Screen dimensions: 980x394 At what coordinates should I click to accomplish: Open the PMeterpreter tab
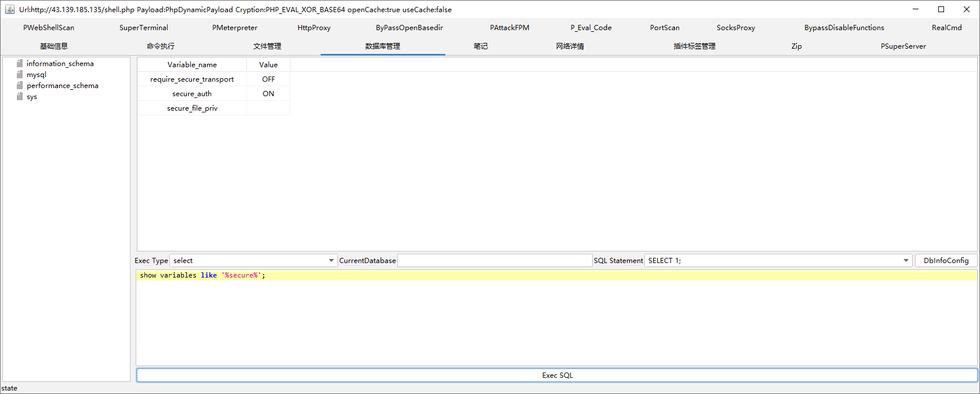tap(235, 28)
